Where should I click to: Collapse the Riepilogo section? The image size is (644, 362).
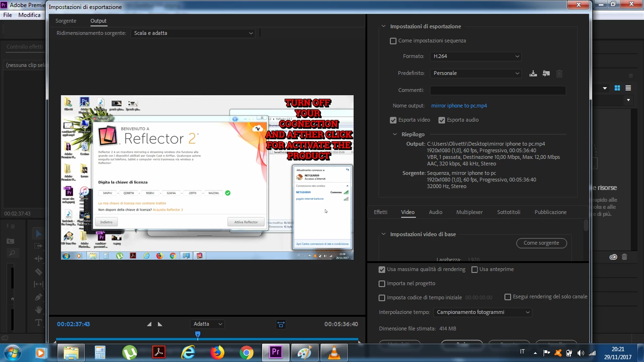point(395,134)
